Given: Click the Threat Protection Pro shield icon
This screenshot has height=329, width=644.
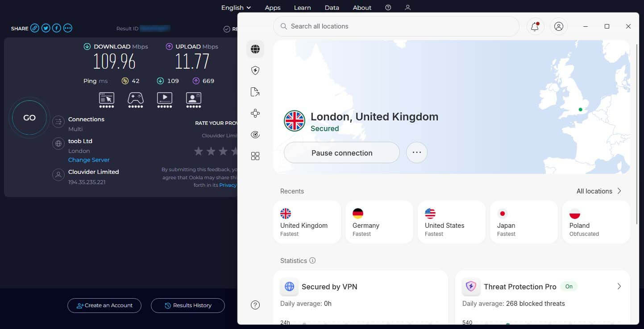Looking at the screenshot, I should point(471,287).
